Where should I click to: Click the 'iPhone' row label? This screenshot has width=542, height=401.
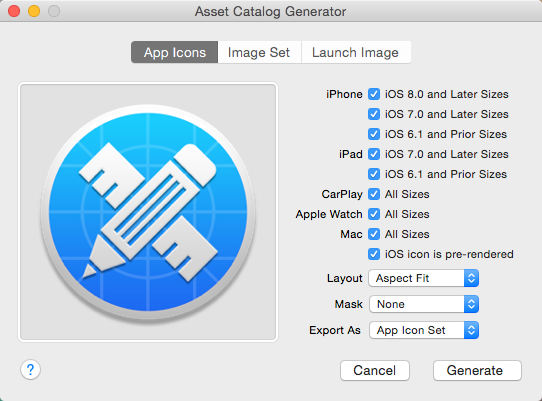point(344,94)
